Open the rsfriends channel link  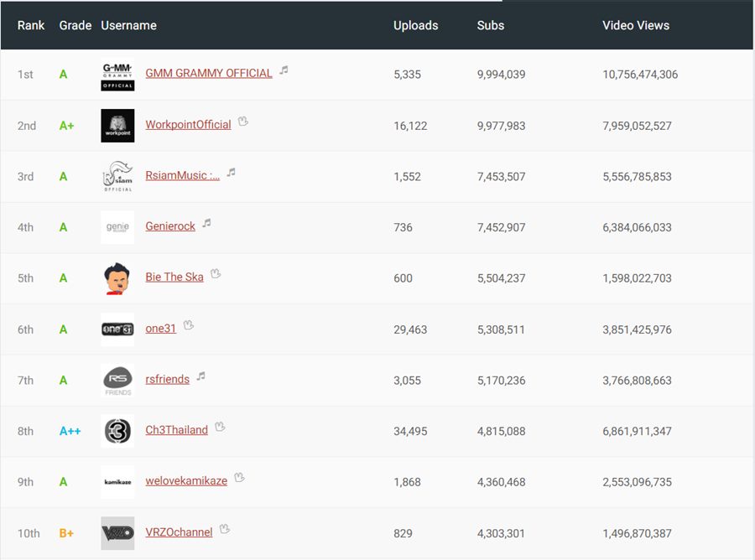[168, 379]
